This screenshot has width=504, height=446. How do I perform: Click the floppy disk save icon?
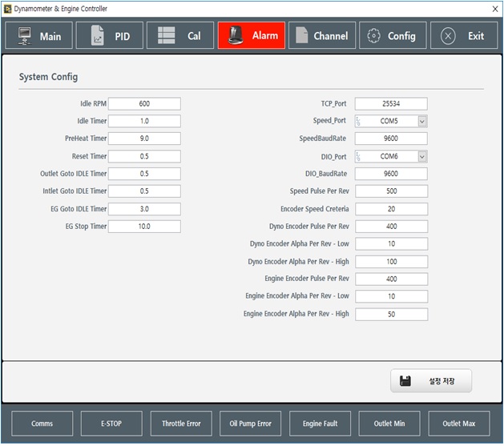(x=405, y=381)
